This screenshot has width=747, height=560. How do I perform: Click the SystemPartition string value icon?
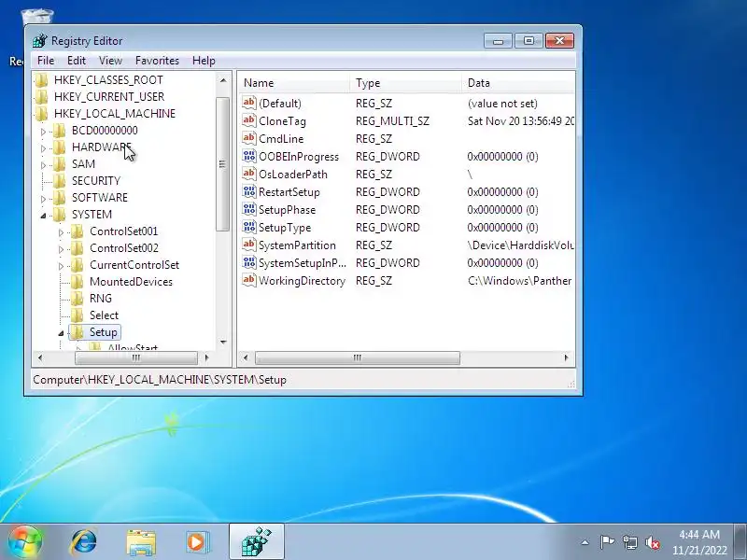249,245
